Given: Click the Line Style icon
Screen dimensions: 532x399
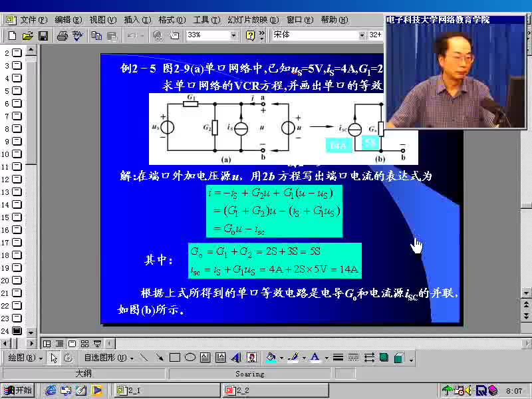Looking at the screenshot, I should [x=338, y=357].
